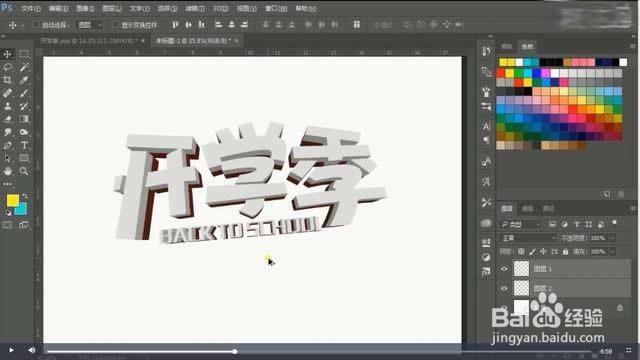Select the Gradient tool
The width and height of the screenshot is (640, 360).
coord(24,119)
